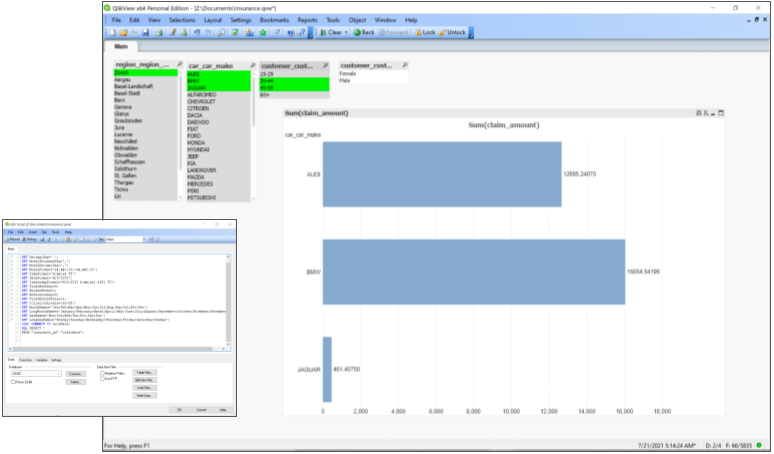Click the Open folder toolbar icon
This screenshot has width=774, height=454.
(123, 33)
